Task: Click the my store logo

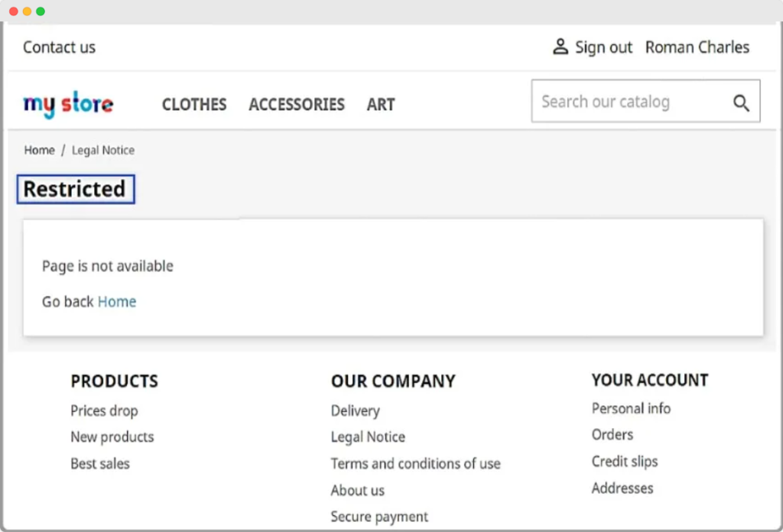Action: tap(68, 105)
